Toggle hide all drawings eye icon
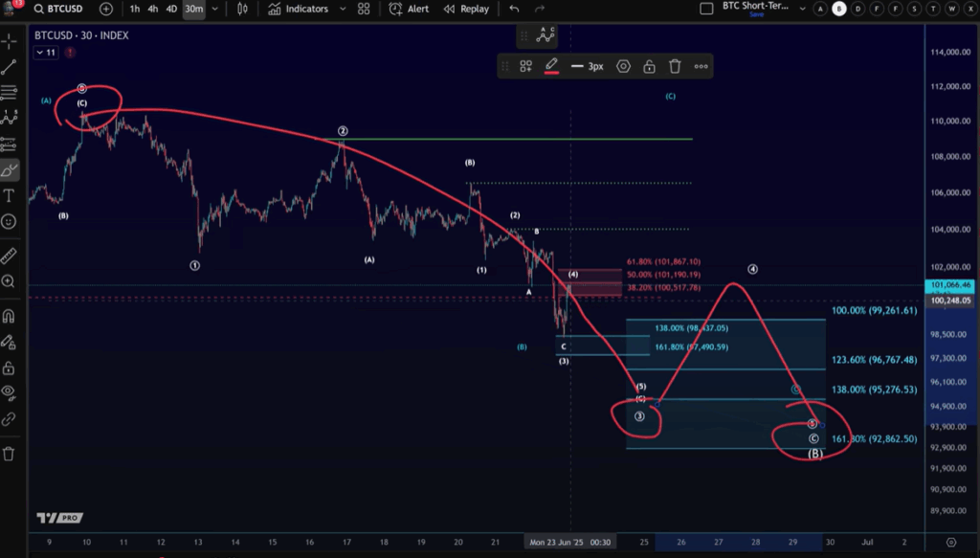This screenshot has width=980, height=558. (x=9, y=392)
